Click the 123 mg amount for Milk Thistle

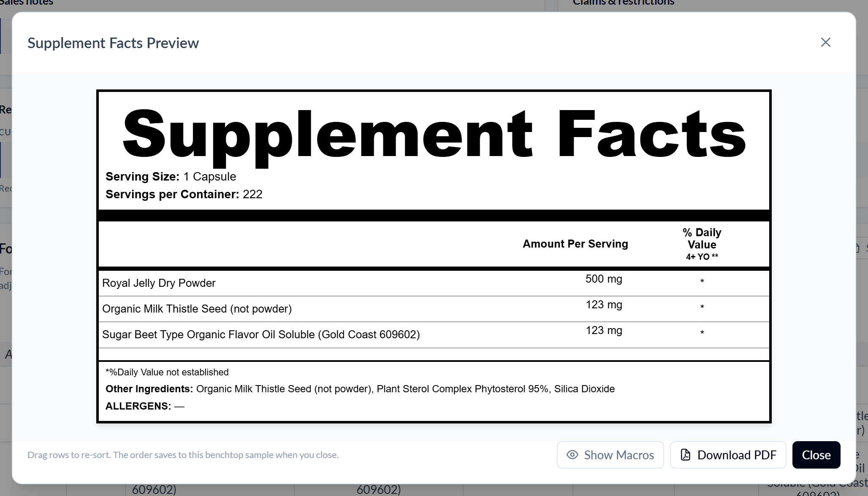[x=604, y=305]
